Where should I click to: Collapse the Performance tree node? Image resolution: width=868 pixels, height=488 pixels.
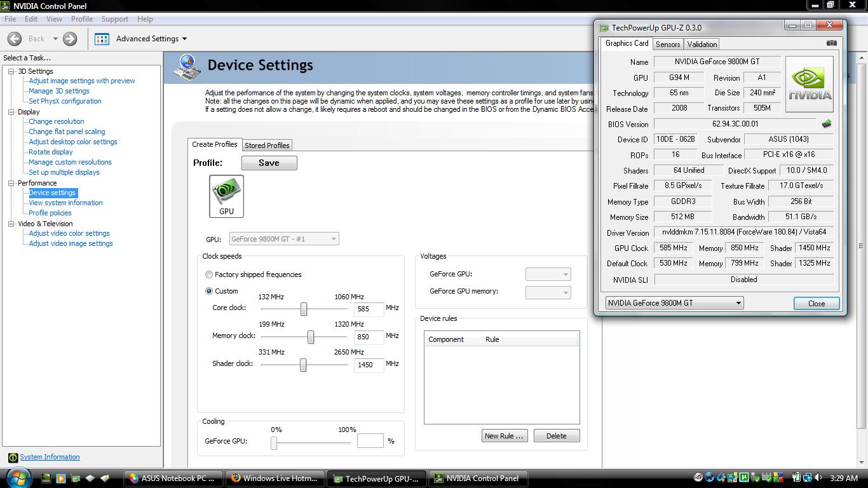11,183
